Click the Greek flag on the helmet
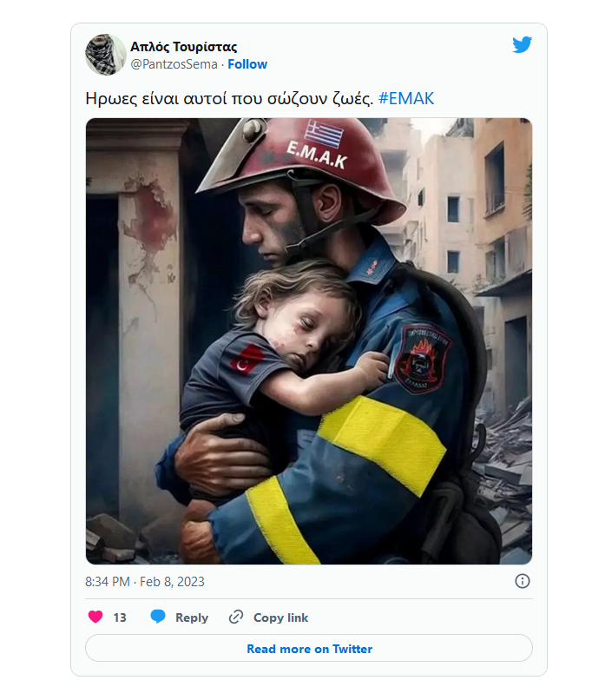 click(324, 135)
